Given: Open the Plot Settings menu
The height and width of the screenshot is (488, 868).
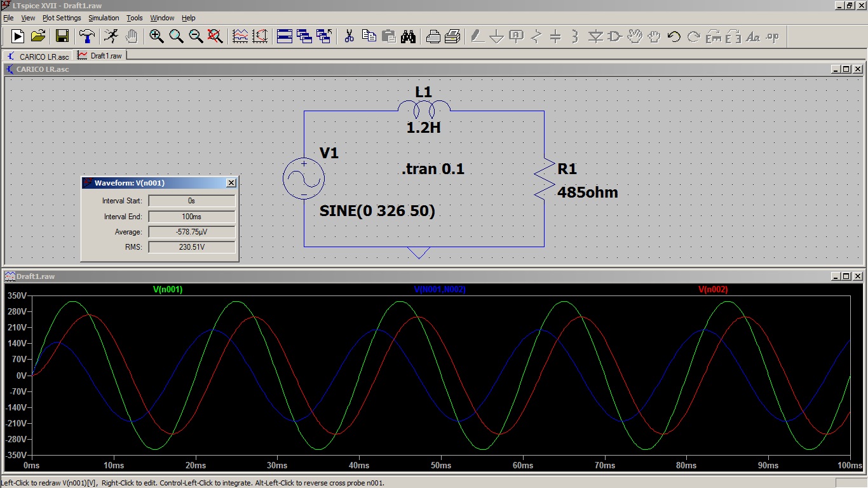Looking at the screenshot, I should click(x=62, y=18).
